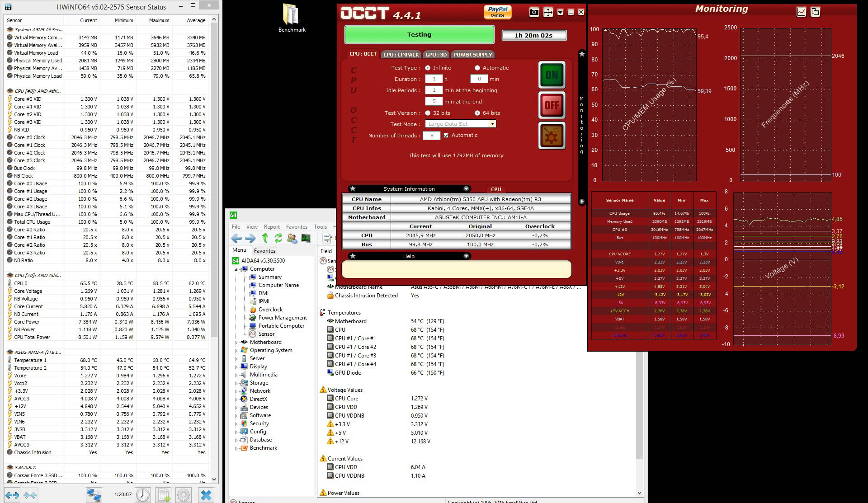Image resolution: width=868 pixels, height=503 pixels.
Task: Click AIDA64 Refresh toolbar icon
Action: coord(278,238)
